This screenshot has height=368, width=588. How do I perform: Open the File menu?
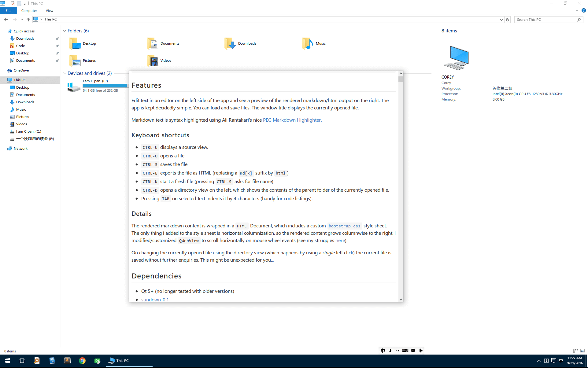(x=9, y=11)
